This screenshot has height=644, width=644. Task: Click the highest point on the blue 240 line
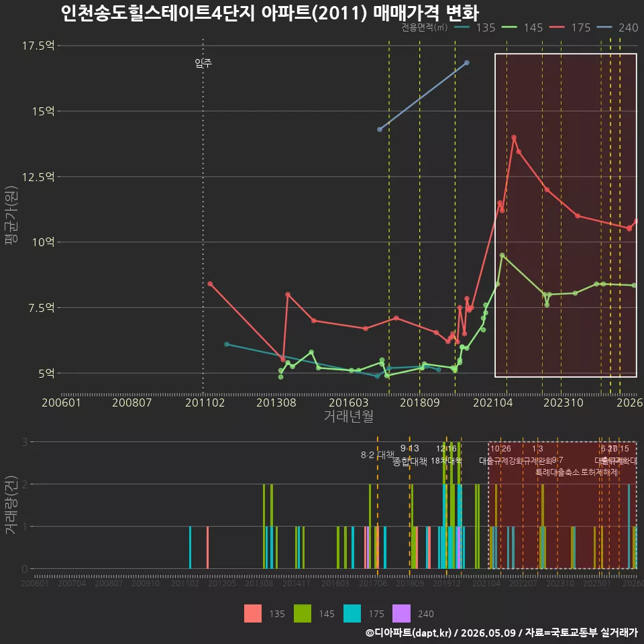[x=467, y=63]
